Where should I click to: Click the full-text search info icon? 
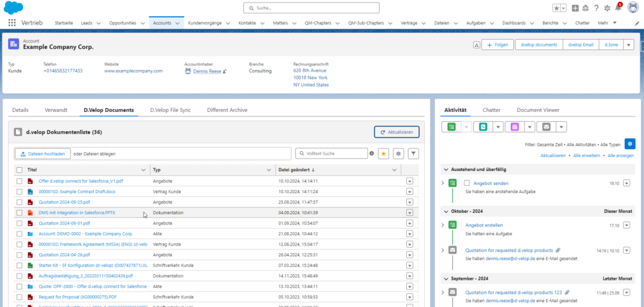[x=372, y=153]
